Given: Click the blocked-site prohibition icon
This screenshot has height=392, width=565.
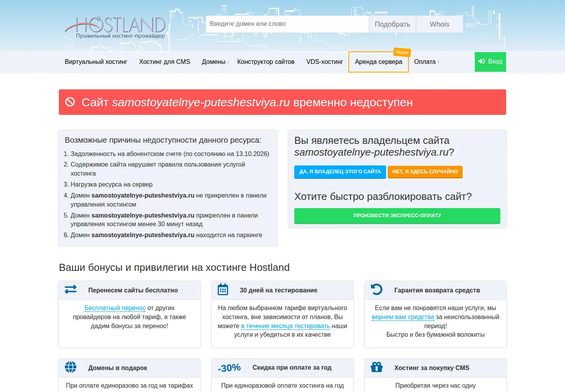Looking at the screenshot, I should [x=70, y=102].
